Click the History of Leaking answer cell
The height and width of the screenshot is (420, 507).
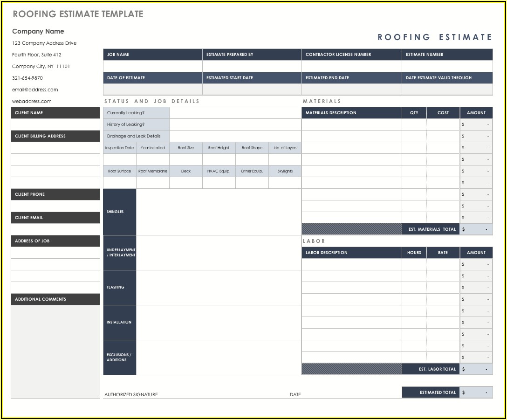click(235, 124)
